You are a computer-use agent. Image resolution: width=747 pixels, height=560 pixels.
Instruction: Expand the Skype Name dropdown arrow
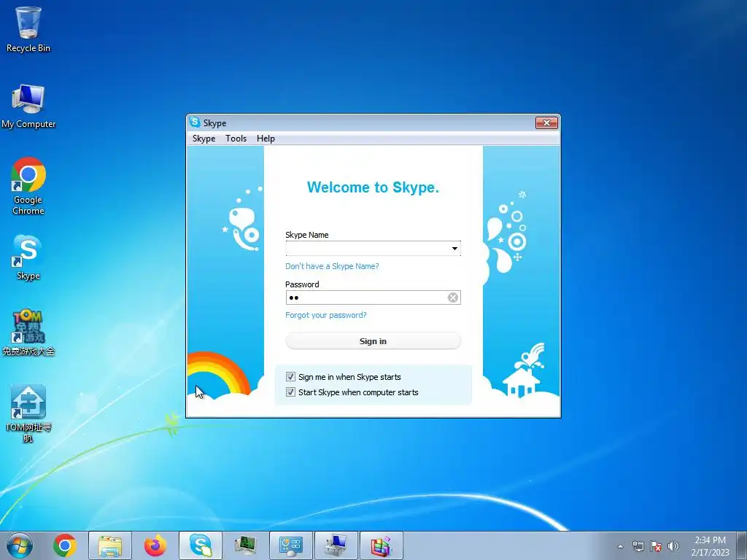tap(454, 249)
